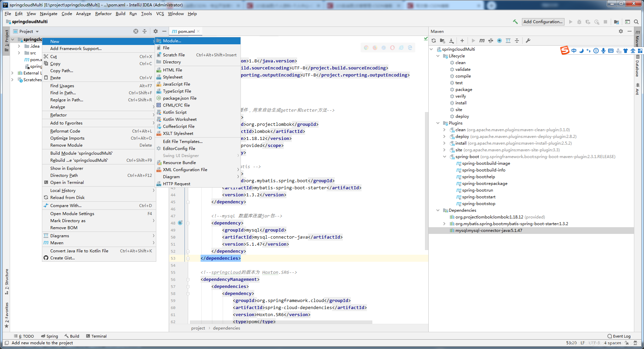
Task: Open Search Everywhere magnifier icon
Action: (x=636, y=22)
